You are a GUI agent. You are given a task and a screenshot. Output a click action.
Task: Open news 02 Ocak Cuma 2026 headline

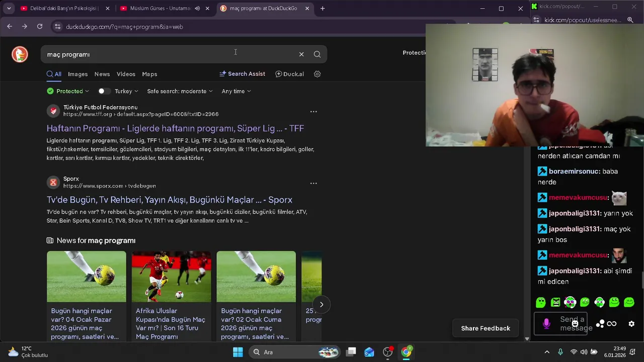tap(256, 324)
